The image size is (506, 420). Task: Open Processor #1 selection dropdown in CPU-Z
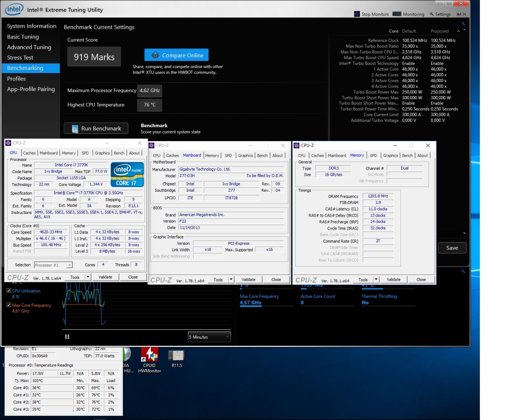pyautogui.click(x=53, y=265)
